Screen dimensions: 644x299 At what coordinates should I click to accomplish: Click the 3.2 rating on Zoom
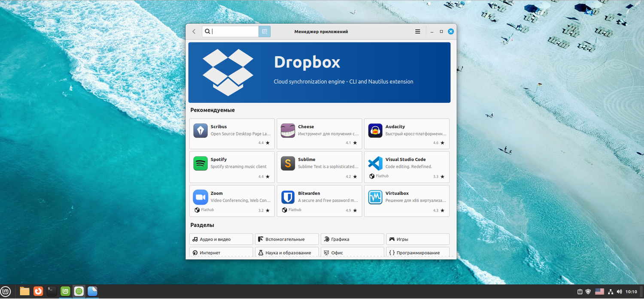(264, 211)
